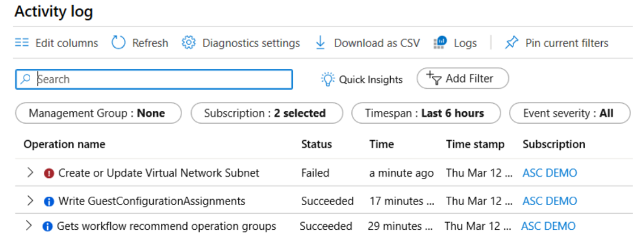Click the Quick Insights lightbulb icon
Image resolution: width=644 pixels, height=242 pixels.
coord(327,79)
